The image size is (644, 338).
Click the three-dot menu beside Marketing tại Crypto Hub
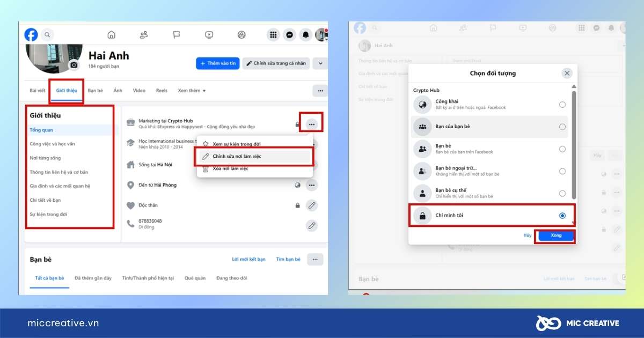coord(312,124)
